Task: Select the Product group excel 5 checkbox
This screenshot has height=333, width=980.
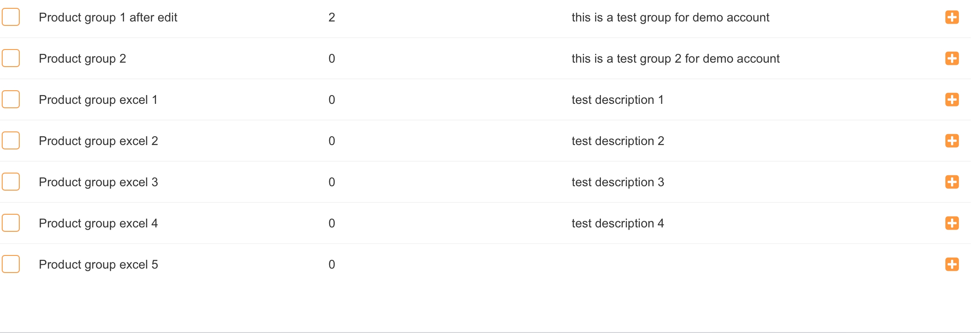Action: pos(11,265)
